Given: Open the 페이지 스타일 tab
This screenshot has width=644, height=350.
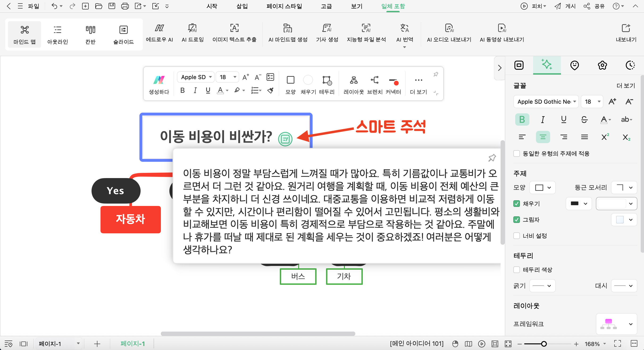Looking at the screenshot, I should (284, 6).
